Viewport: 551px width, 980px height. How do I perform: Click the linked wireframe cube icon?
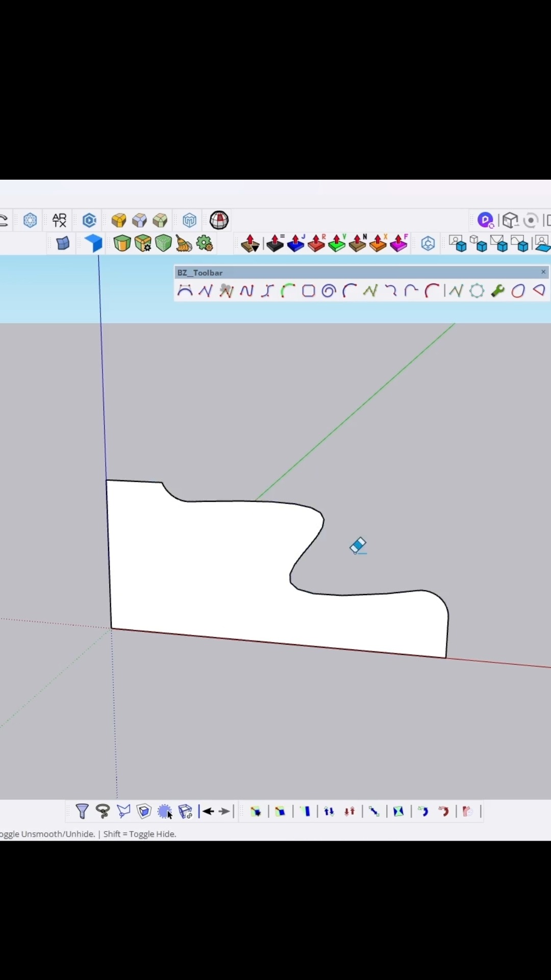click(185, 811)
